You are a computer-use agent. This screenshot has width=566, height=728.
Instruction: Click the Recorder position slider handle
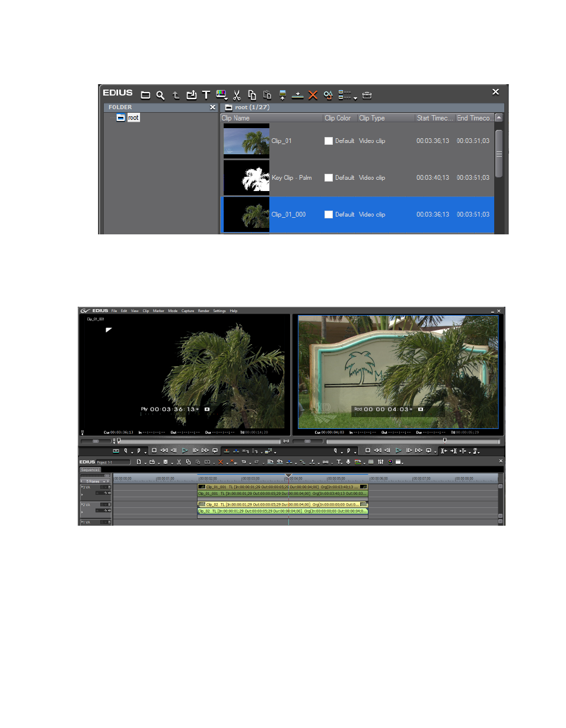pyautogui.click(x=445, y=440)
